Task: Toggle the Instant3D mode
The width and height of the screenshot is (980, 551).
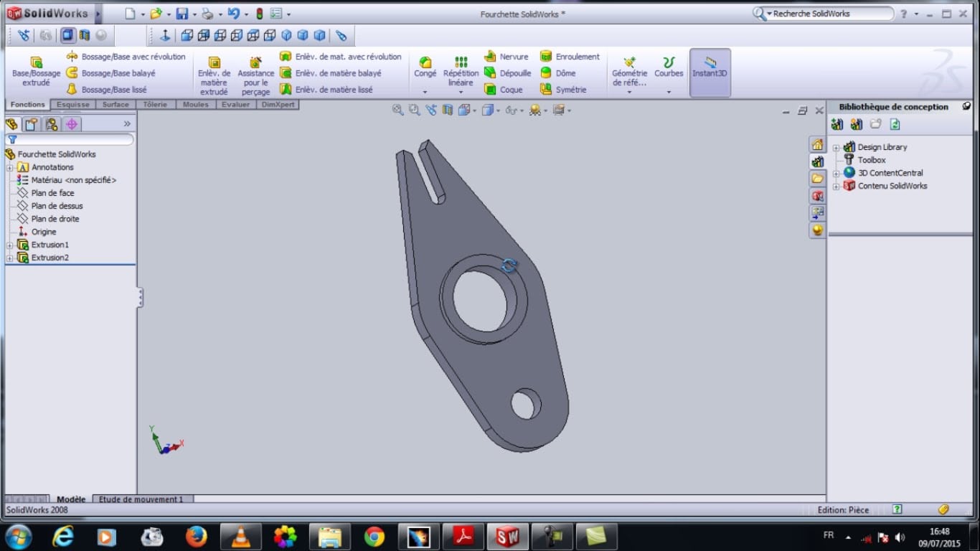Action: 710,72
